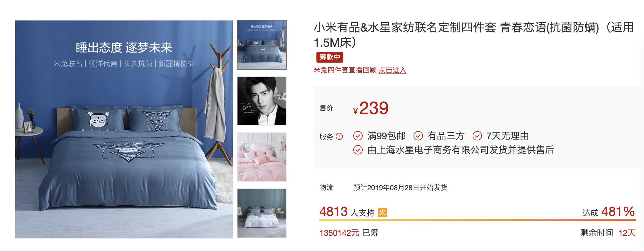644x251 pixels.
Task: Click the checkmark icon before 有品三方
Action: tap(418, 136)
